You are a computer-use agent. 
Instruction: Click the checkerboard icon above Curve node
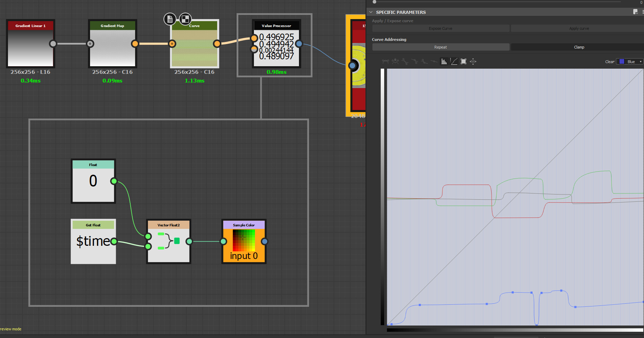click(x=185, y=19)
